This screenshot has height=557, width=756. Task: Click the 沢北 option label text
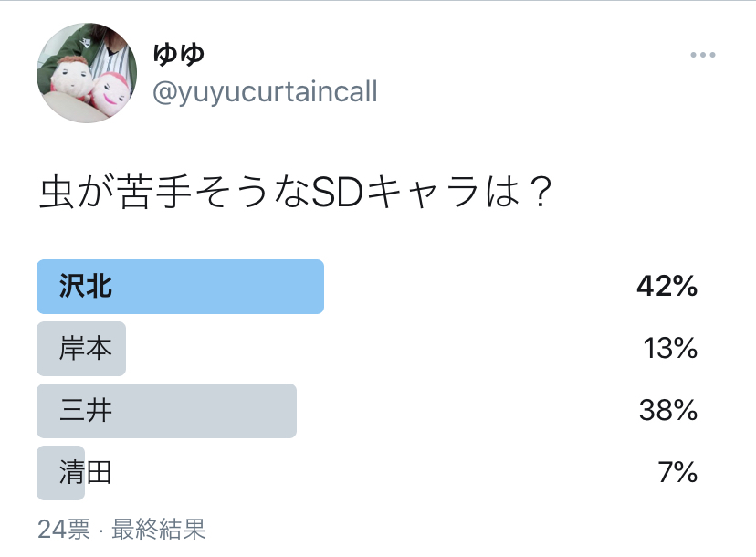tap(86, 287)
